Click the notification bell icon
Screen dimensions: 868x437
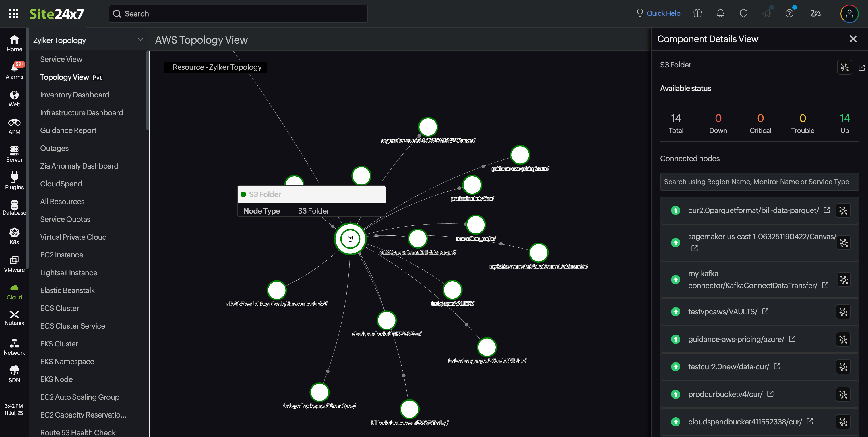click(x=720, y=13)
